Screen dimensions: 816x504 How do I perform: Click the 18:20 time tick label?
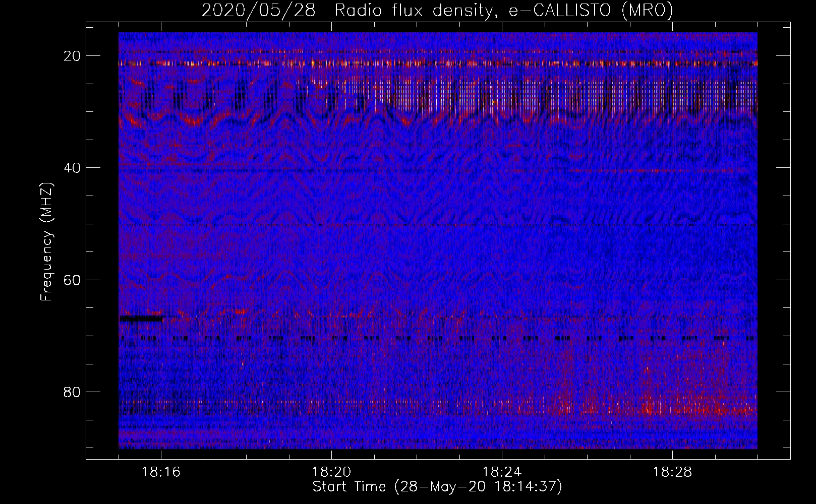click(331, 472)
